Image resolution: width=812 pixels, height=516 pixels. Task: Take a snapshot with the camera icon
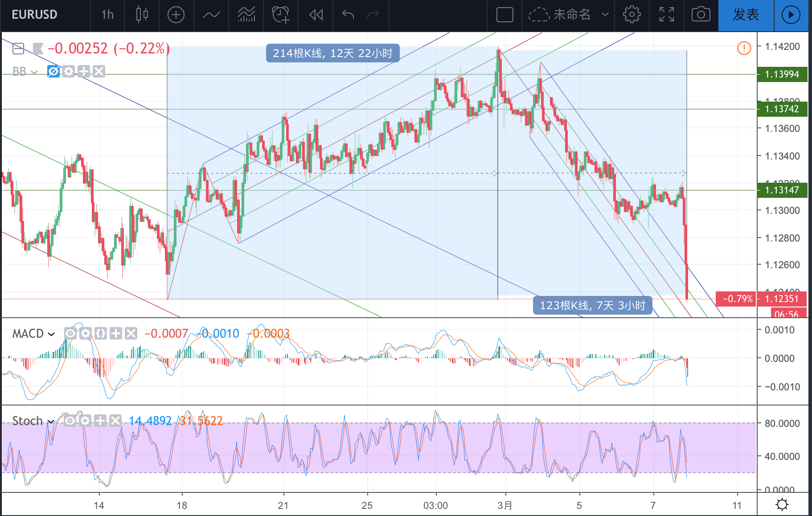(701, 15)
